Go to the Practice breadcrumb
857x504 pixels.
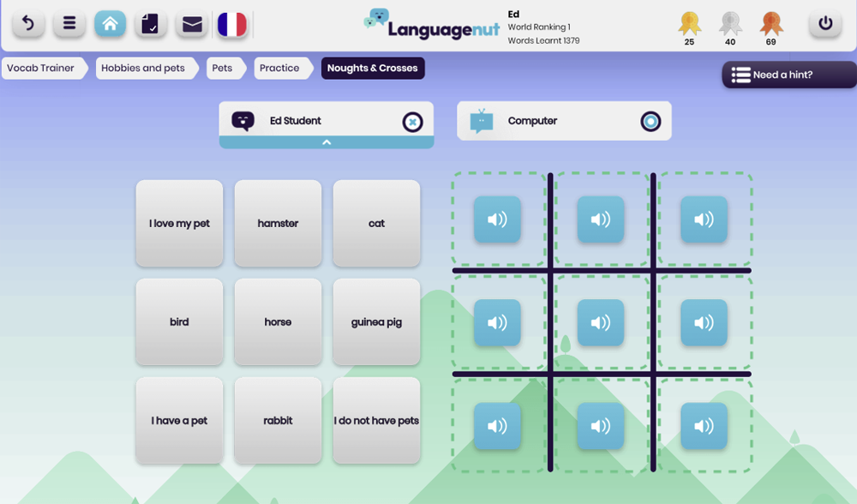[279, 69]
